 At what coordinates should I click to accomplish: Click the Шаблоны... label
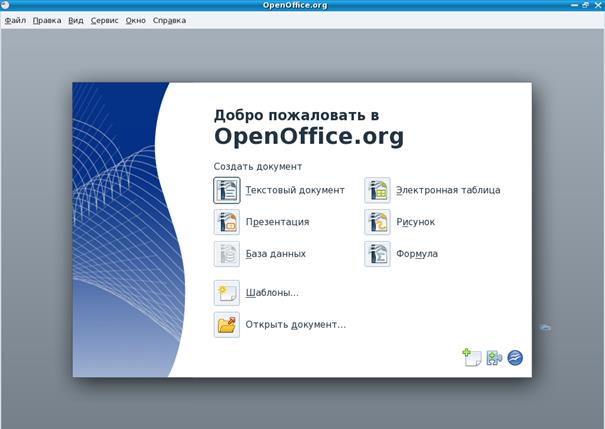coord(272,293)
